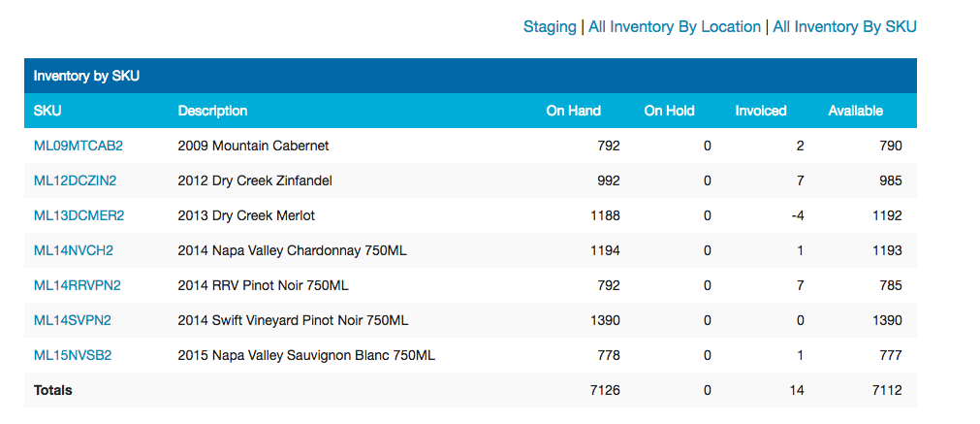Click the Description column header
980x424 pixels.
pos(212,111)
